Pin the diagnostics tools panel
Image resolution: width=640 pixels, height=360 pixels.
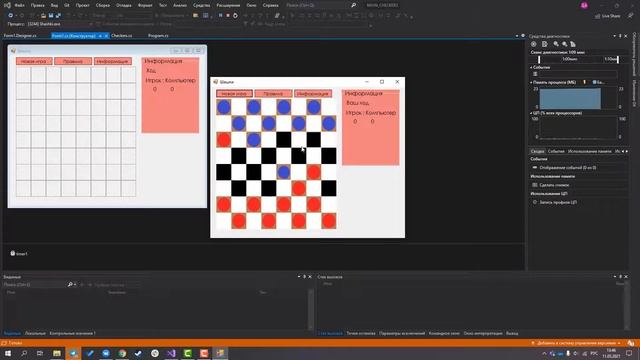(x=620, y=36)
